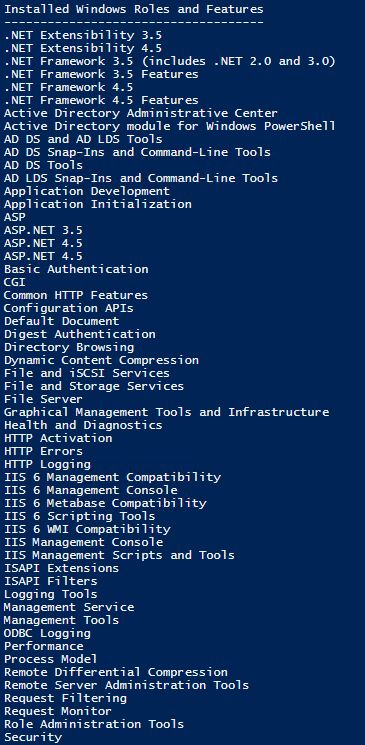365x745 pixels.
Task: Select the '.NET Extensibility 3.5' line
Action: pos(83,35)
